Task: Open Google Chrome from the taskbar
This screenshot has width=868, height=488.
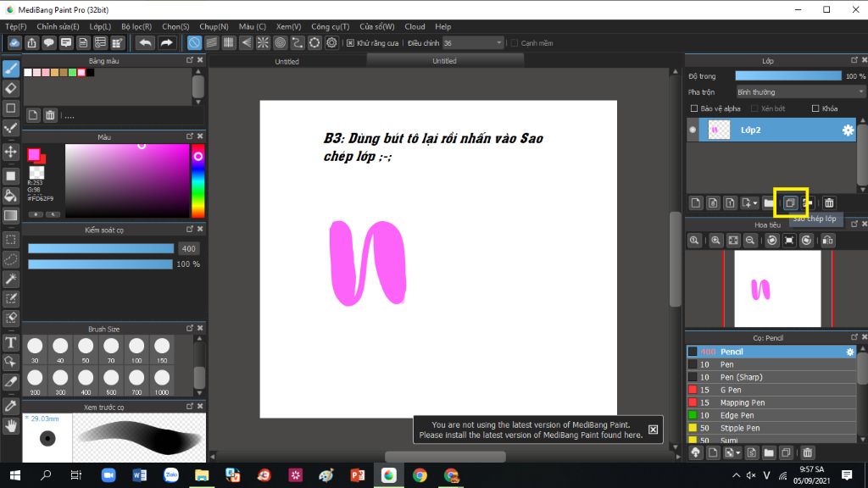Action: tap(420, 475)
